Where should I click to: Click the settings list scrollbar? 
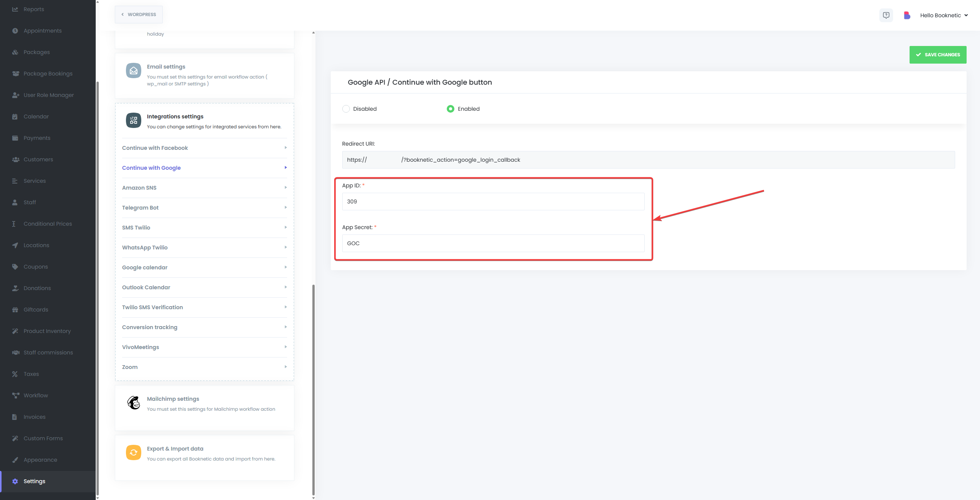click(x=314, y=390)
